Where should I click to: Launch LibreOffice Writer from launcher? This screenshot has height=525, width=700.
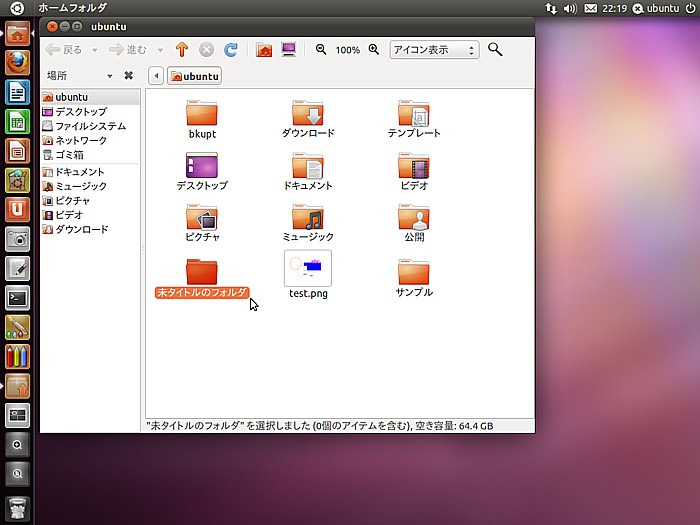coord(17,92)
